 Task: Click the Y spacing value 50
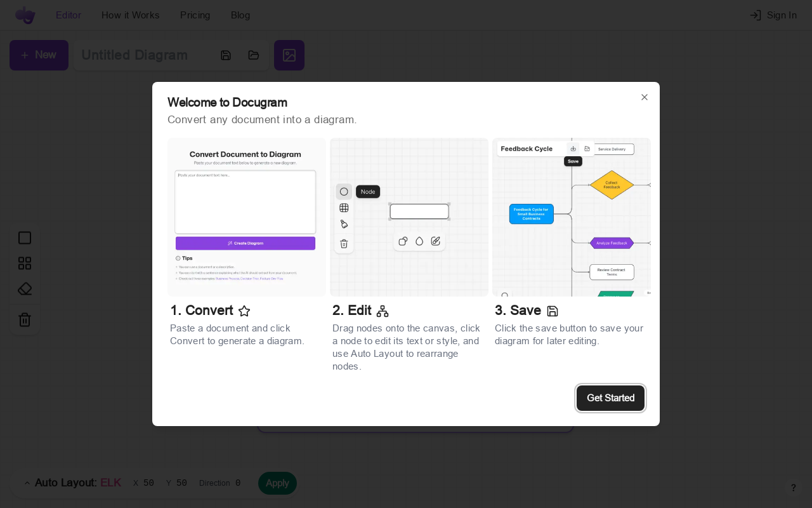click(181, 483)
